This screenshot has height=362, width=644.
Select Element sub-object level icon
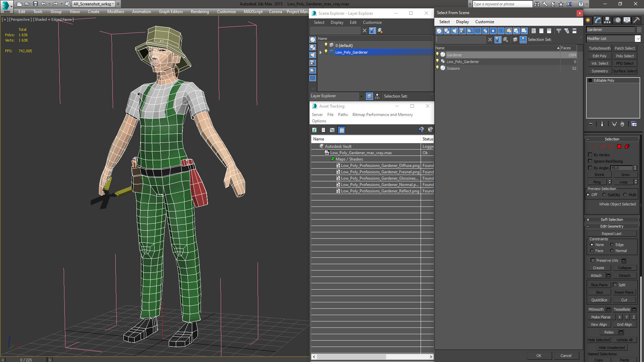pos(627,147)
